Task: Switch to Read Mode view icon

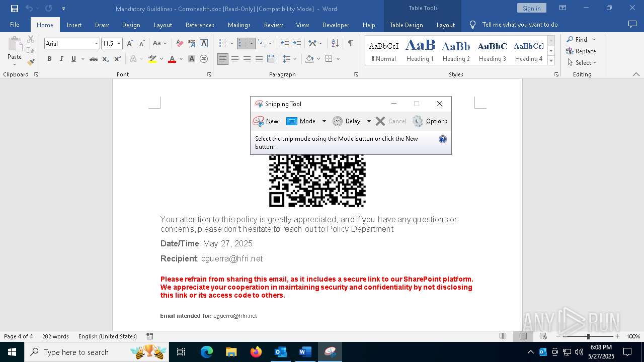Action: (503, 336)
